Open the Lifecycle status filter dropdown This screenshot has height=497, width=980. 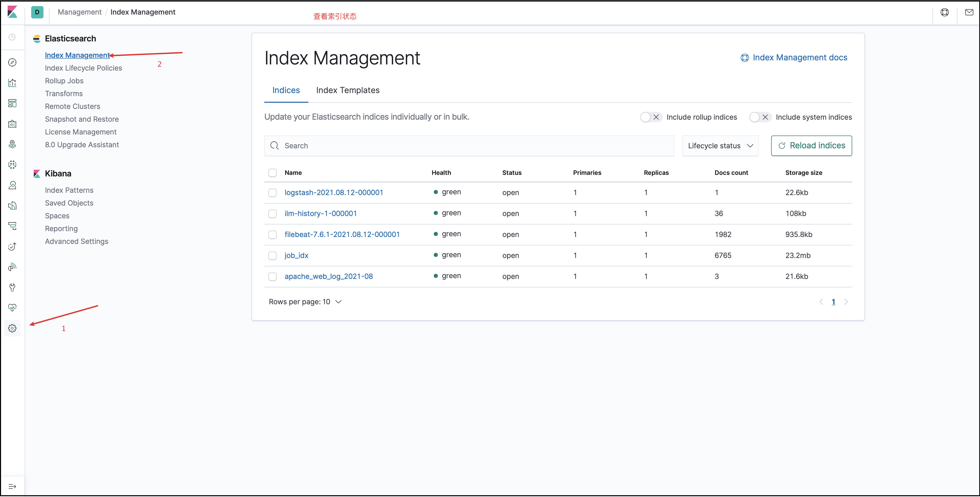(720, 146)
